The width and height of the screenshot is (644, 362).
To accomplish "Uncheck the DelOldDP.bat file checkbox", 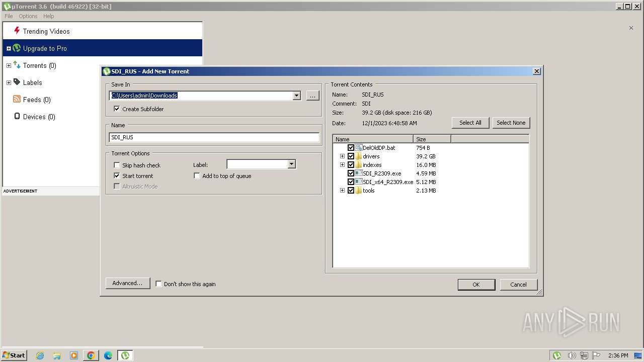I will click(x=351, y=148).
